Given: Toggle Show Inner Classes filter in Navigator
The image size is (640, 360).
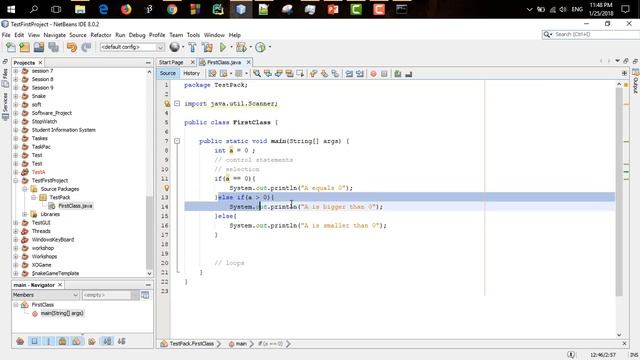Looking at the screenshot, I should coord(76,341).
